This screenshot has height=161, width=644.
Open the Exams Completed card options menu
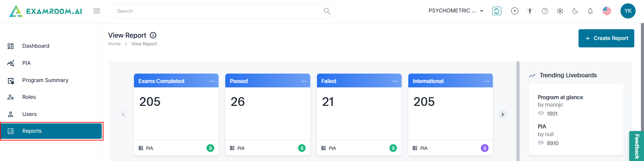point(212,81)
